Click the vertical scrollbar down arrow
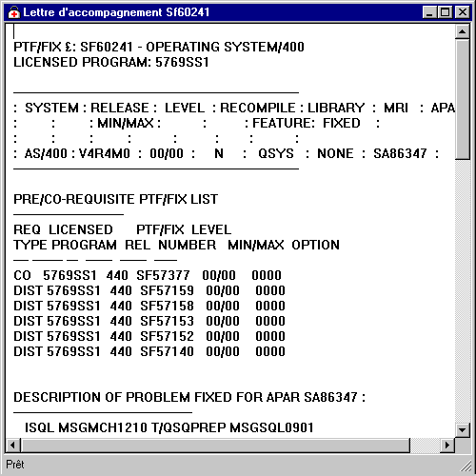 coord(462,430)
